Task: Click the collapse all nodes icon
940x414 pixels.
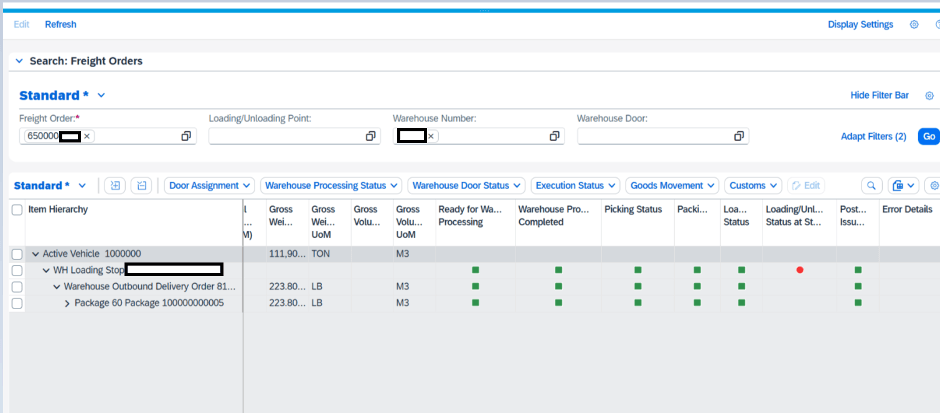Action: pos(141,186)
